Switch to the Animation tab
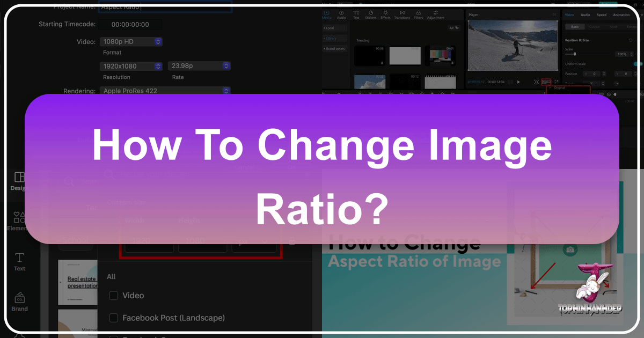 [x=621, y=15]
